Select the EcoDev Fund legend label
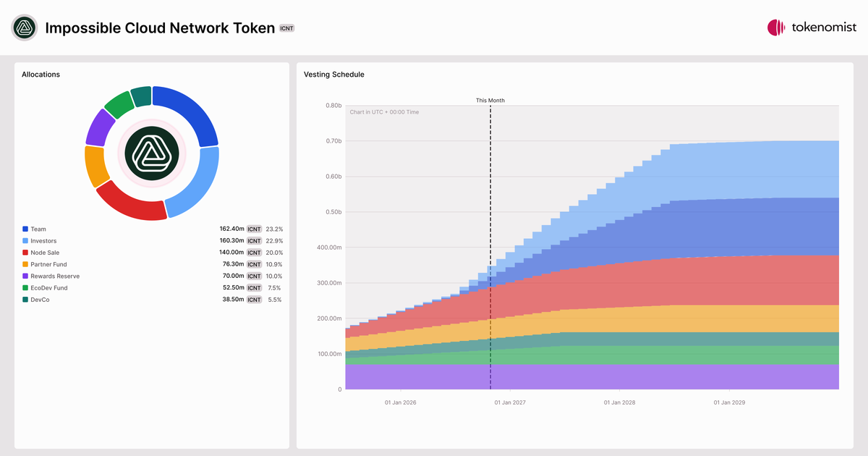 pyautogui.click(x=49, y=288)
